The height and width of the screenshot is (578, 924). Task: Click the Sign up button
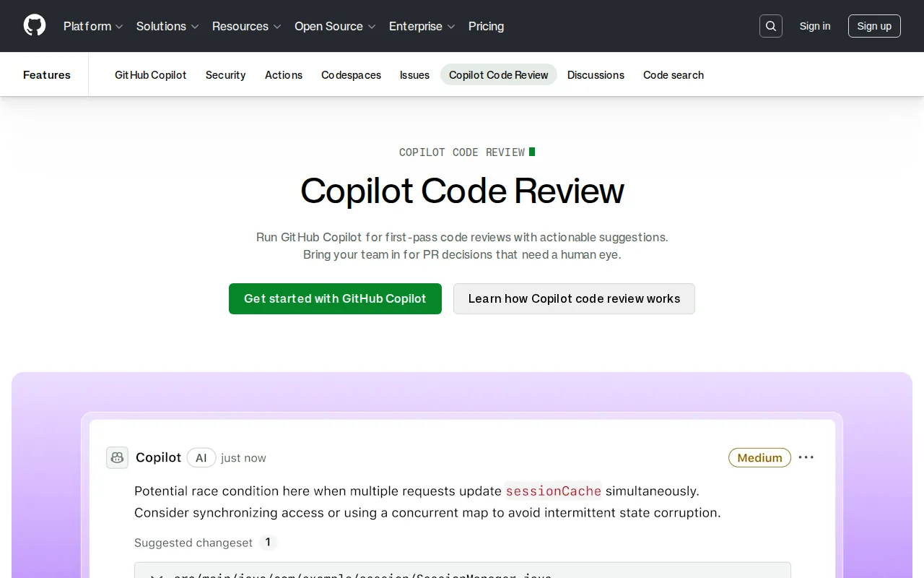[x=874, y=26]
